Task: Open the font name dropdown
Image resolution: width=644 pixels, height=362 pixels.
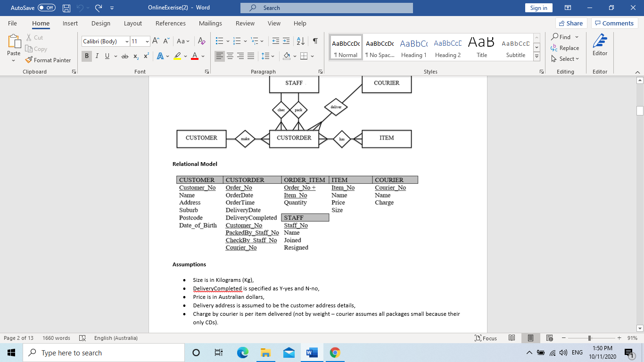Action: pos(127,41)
